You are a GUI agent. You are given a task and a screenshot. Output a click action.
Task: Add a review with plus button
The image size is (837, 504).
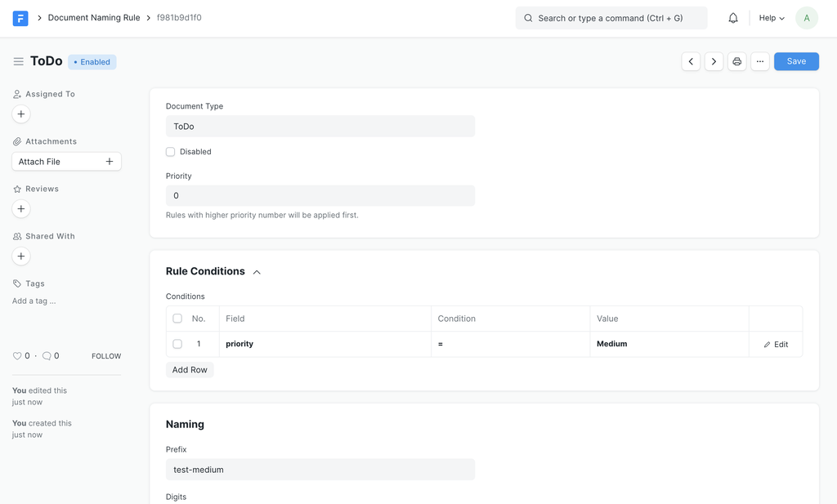(x=20, y=208)
